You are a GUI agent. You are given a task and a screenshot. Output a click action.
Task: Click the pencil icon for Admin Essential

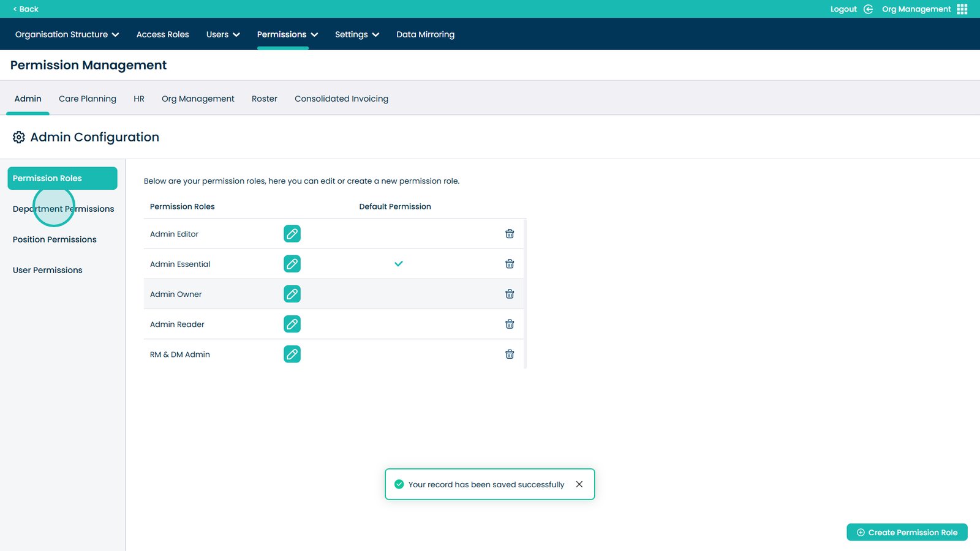click(292, 264)
